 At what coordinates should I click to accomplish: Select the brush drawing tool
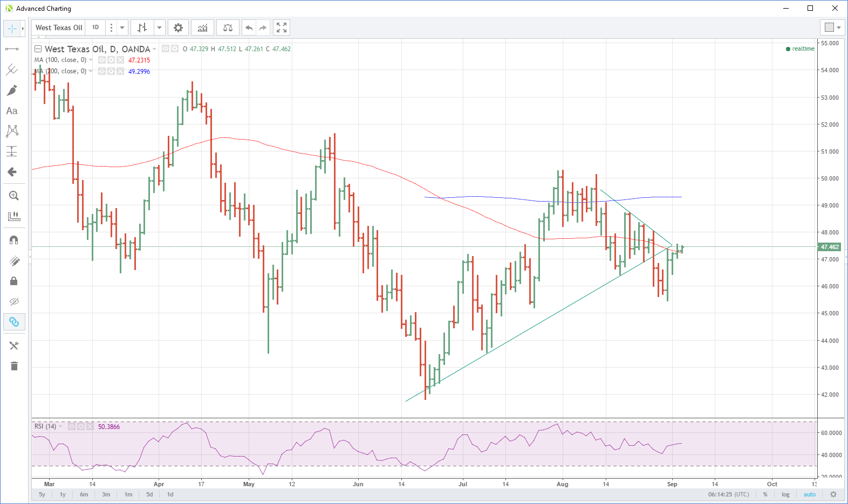click(12, 90)
